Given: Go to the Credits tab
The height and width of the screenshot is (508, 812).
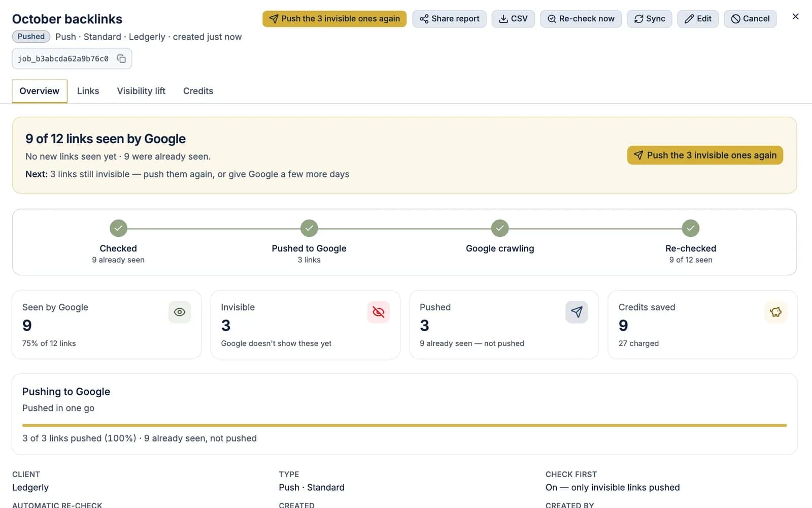Looking at the screenshot, I should (198, 91).
